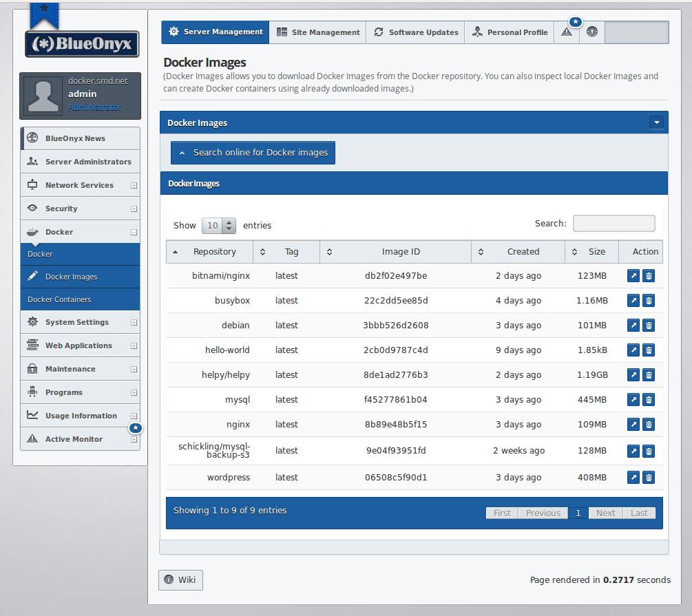Go to First page of entries
Viewport: 692px width, 616px height.
pyautogui.click(x=502, y=513)
